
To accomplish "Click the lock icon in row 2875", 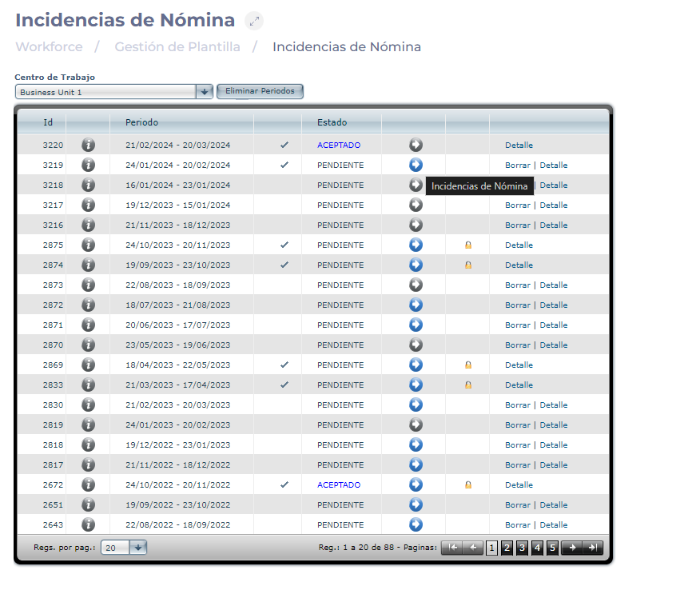I will (x=468, y=245).
